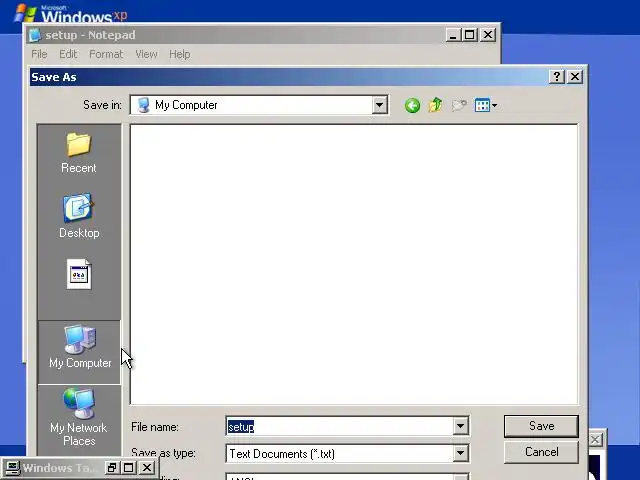Go to Desktop in places bar

pos(79,216)
